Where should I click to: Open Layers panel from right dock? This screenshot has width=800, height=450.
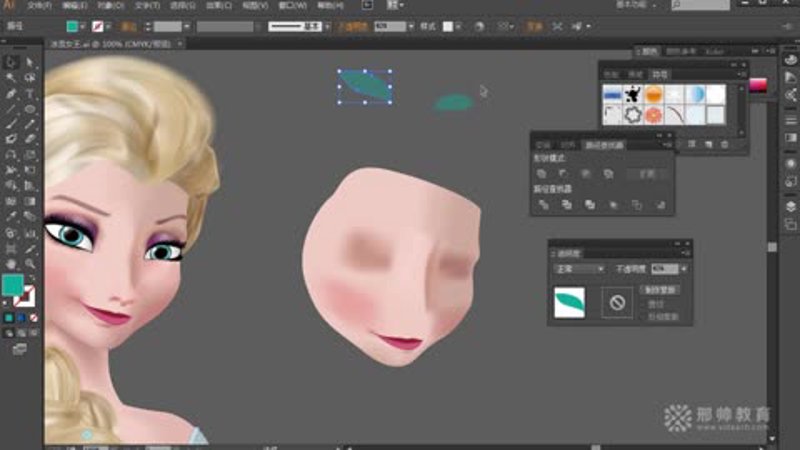tap(790, 206)
